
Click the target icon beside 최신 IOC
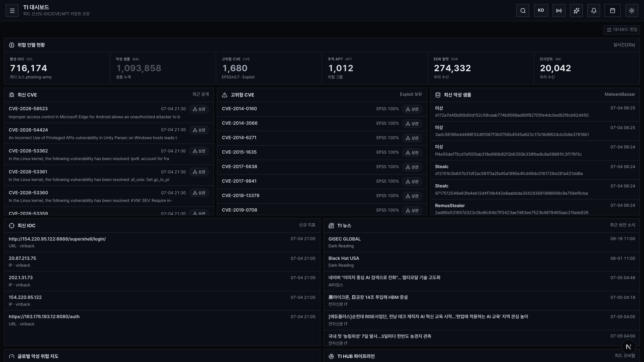point(11,226)
